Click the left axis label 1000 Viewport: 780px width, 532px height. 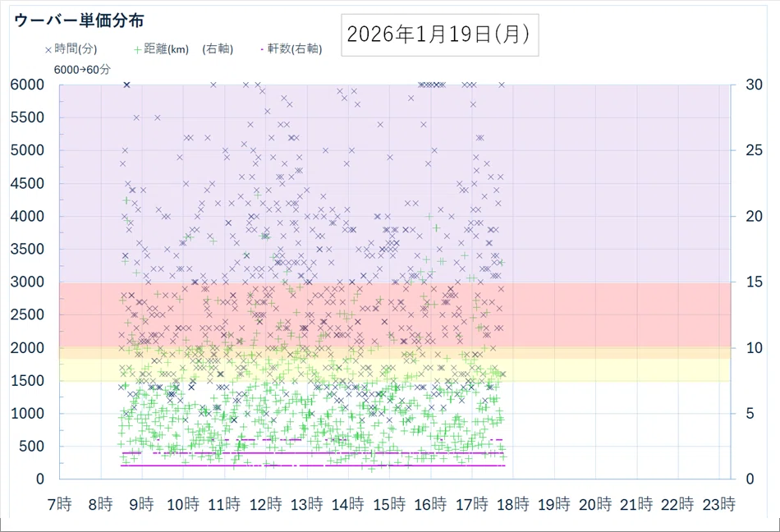27,414
